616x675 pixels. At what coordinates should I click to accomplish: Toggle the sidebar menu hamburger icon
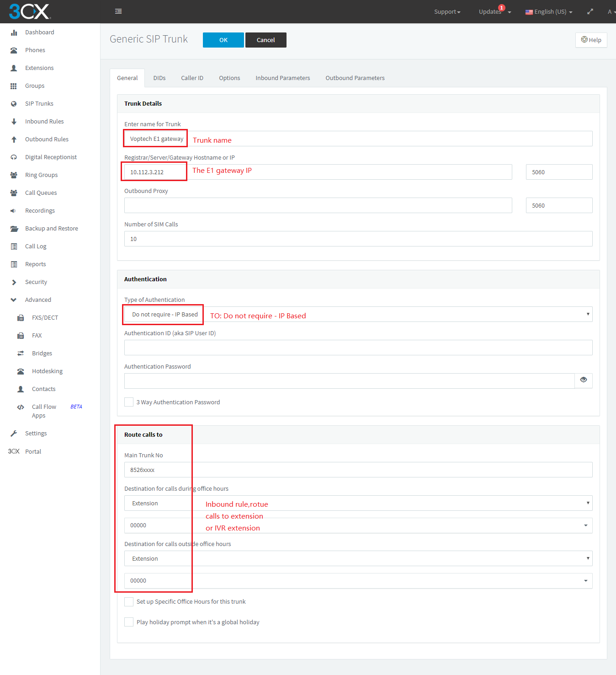118,11
